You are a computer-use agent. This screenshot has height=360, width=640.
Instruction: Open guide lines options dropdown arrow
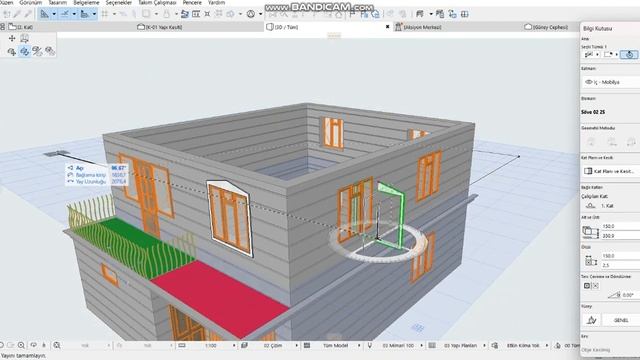coord(54,14)
